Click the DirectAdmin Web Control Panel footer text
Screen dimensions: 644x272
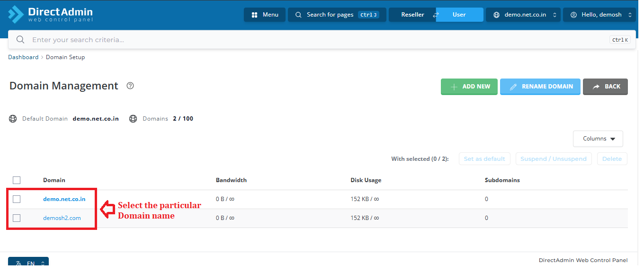tap(583, 260)
